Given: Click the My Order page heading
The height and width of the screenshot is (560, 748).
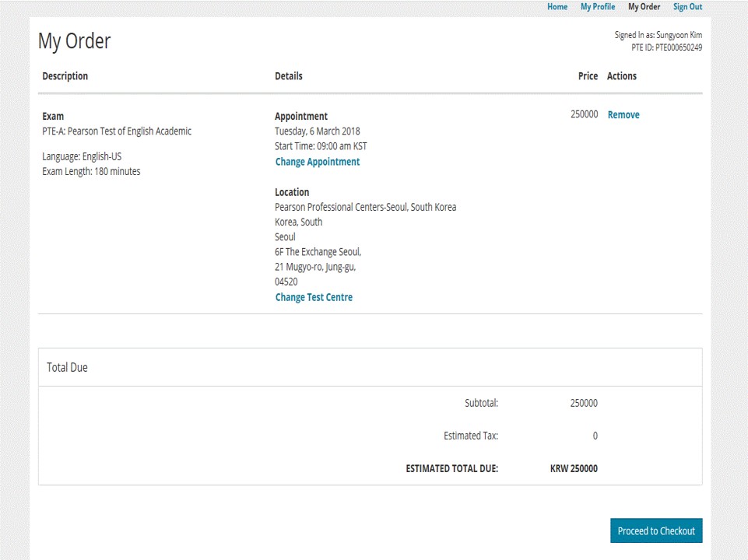Looking at the screenshot, I should [75, 41].
